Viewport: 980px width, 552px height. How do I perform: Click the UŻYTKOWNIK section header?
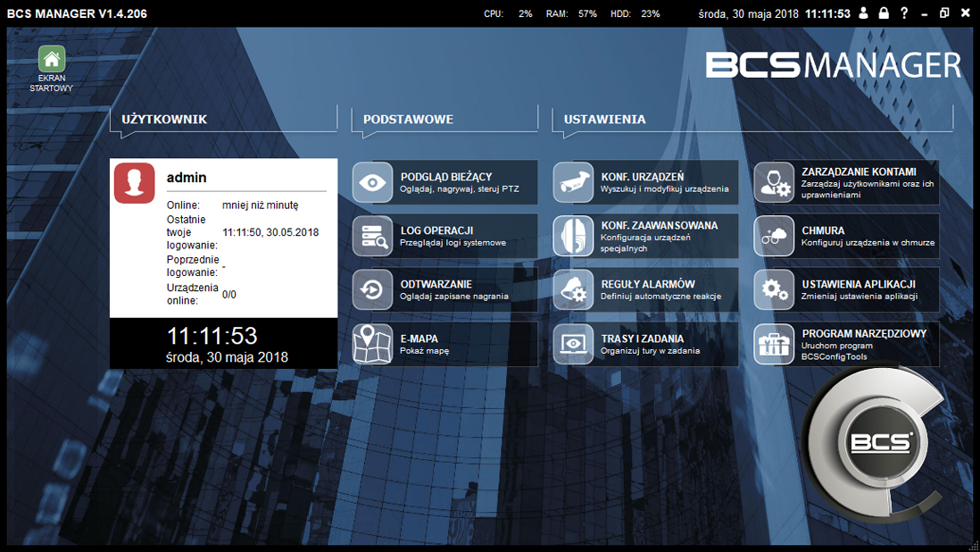tap(164, 120)
